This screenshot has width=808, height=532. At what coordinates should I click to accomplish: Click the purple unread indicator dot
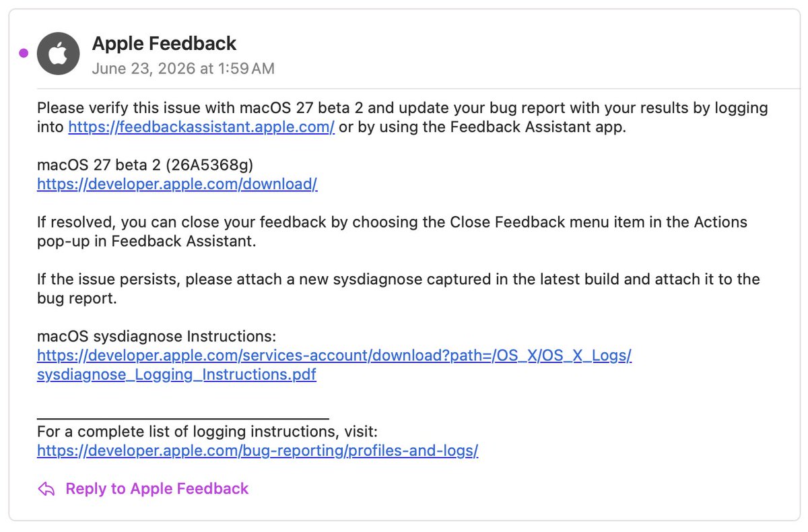[24, 54]
